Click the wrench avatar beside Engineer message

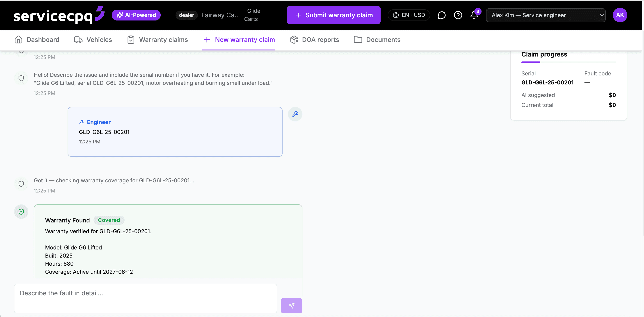click(x=295, y=114)
